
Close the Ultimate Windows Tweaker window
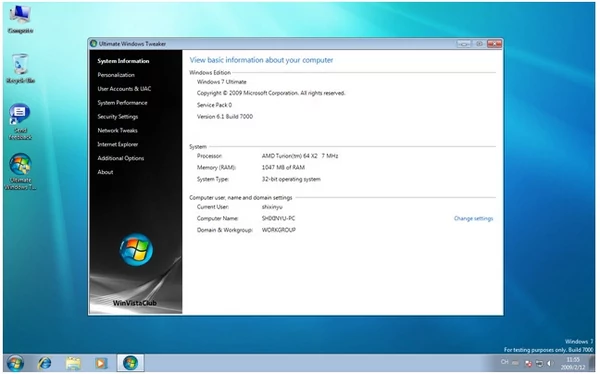494,44
